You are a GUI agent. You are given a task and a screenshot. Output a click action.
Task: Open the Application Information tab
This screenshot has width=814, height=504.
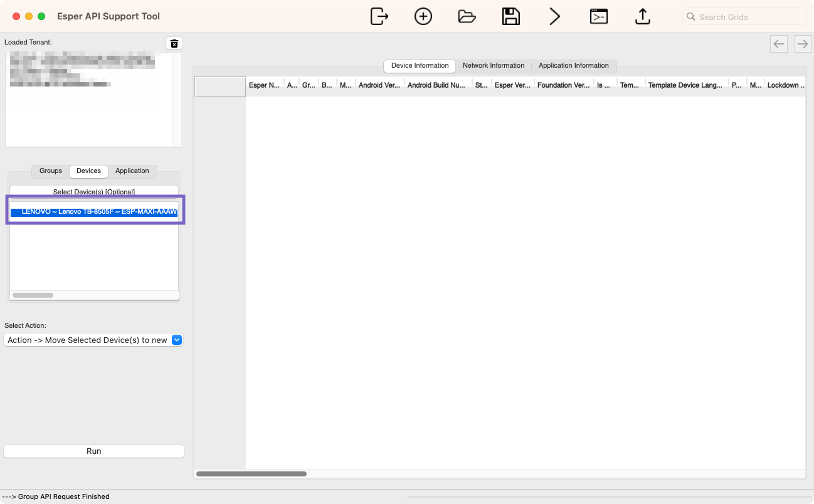(x=573, y=66)
